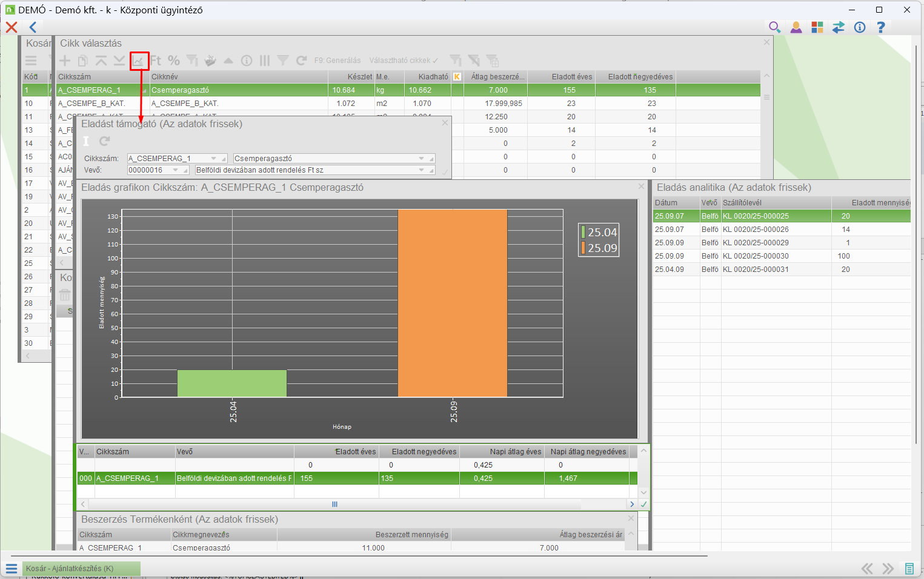Jump to first row with the up-bar arrow icon

pyautogui.click(x=101, y=61)
